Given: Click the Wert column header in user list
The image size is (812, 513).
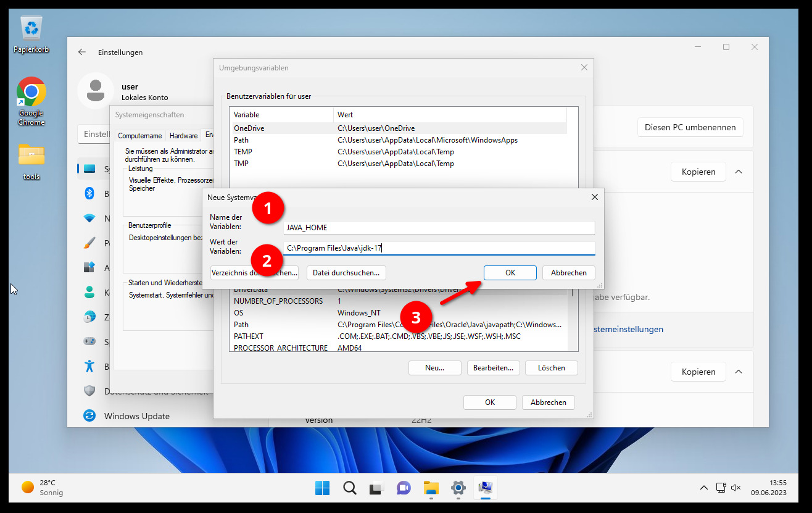Looking at the screenshot, I should pyautogui.click(x=450, y=115).
